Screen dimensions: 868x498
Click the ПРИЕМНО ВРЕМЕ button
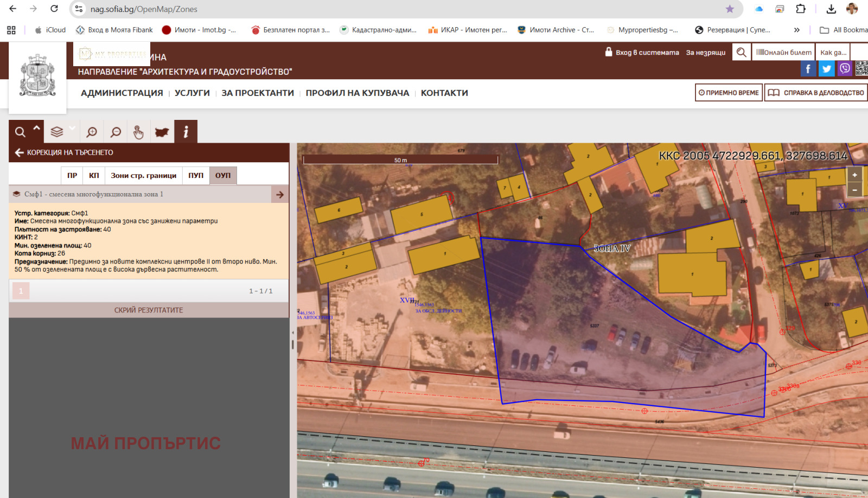click(729, 93)
